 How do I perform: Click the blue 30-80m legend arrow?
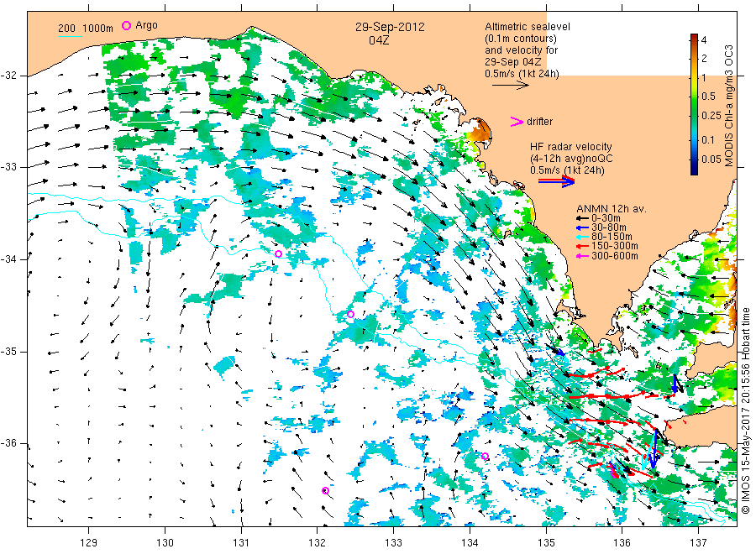click(582, 227)
